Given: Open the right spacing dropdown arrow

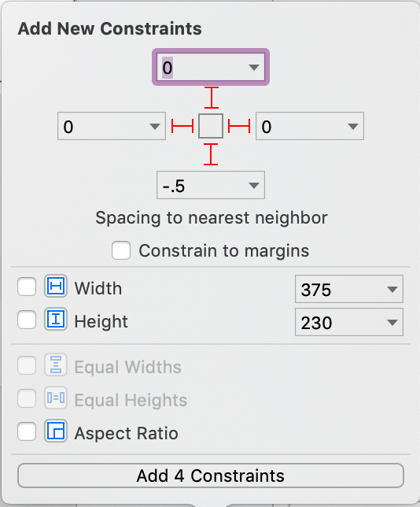Looking at the screenshot, I should [353, 126].
